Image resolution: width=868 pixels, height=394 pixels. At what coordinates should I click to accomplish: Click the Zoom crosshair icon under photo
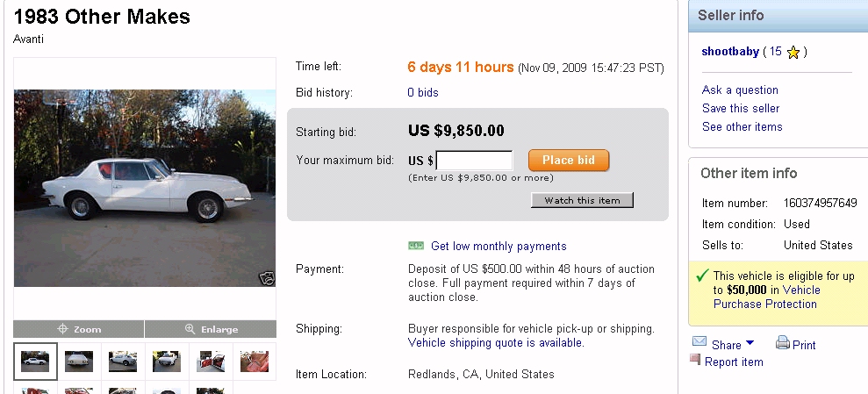pos(63,329)
